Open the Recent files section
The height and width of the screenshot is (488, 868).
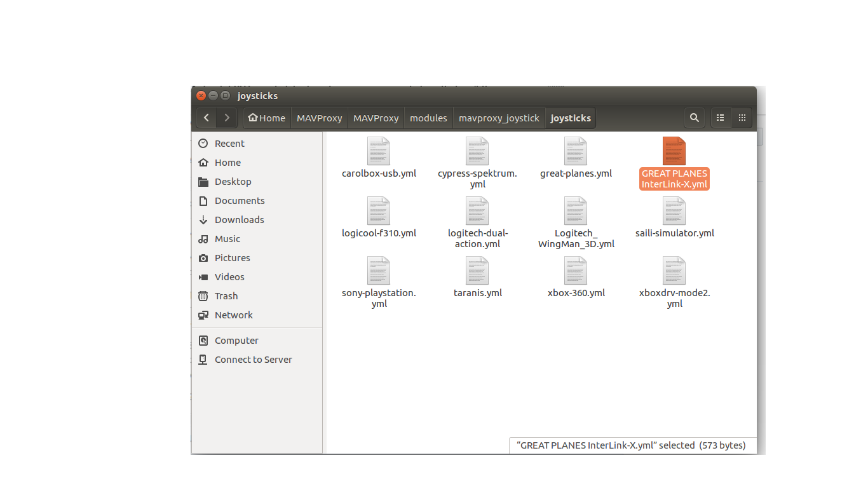point(229,143)
